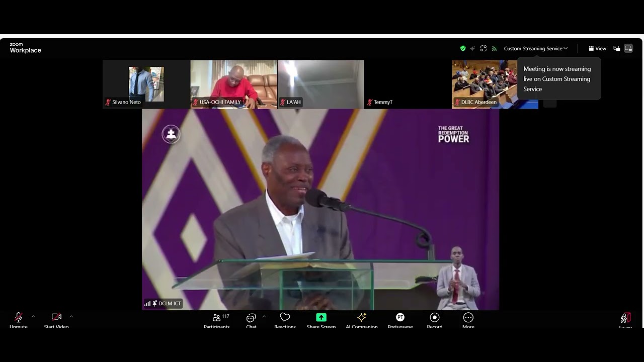Expand audio options caret beside Unmute

[33, 317]
